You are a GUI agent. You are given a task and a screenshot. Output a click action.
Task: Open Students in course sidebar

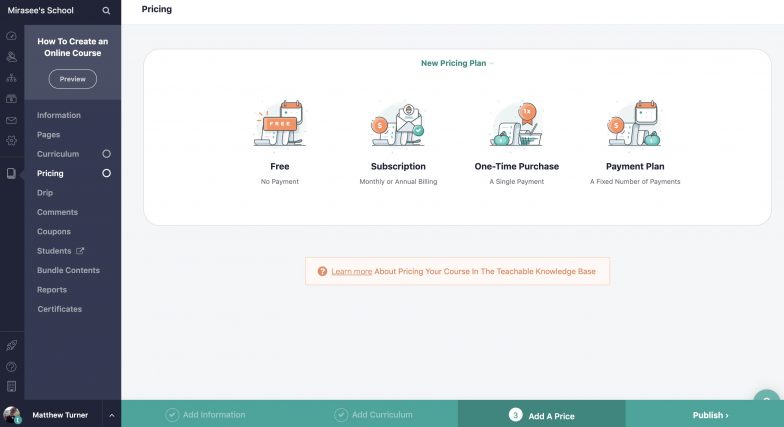point(54,251)
